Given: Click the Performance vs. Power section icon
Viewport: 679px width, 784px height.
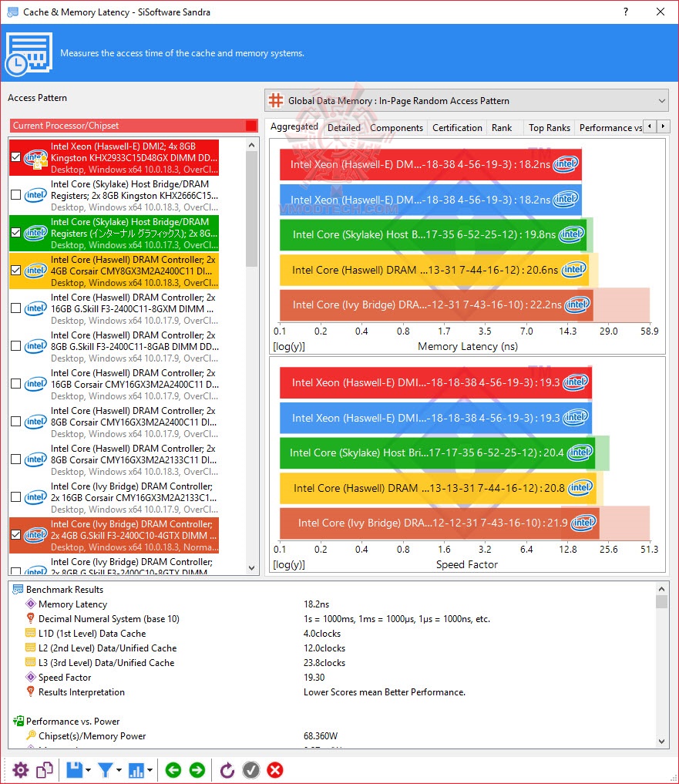Looking at the screenshot, I should coord(18,721).
